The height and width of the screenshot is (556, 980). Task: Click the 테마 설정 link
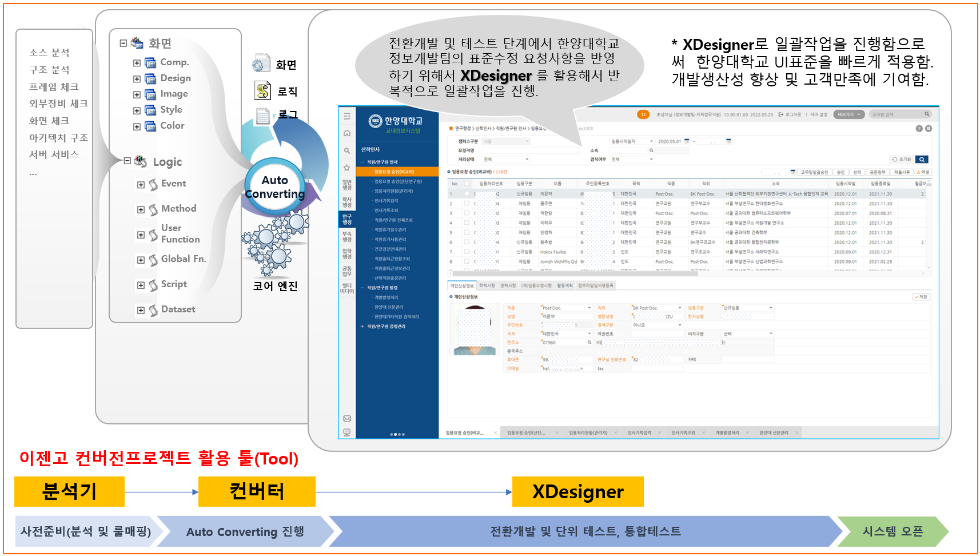point(818,114)
